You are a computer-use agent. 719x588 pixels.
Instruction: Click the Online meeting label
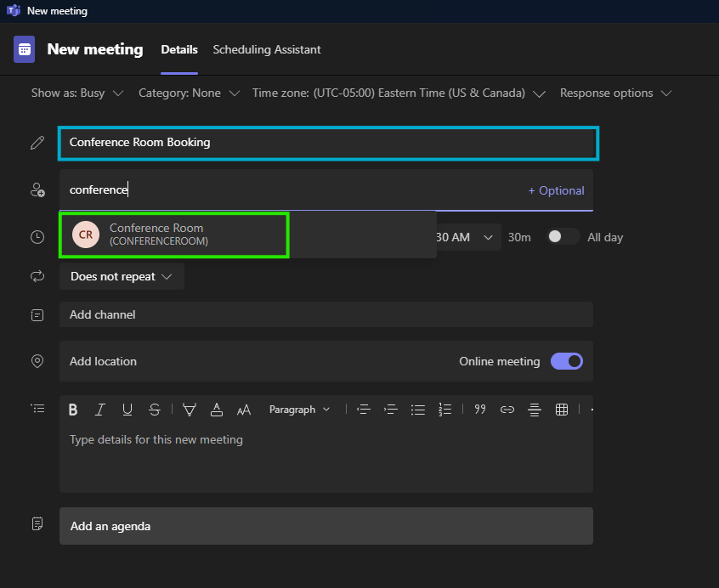pyautogui.click(x=500, y=361)
